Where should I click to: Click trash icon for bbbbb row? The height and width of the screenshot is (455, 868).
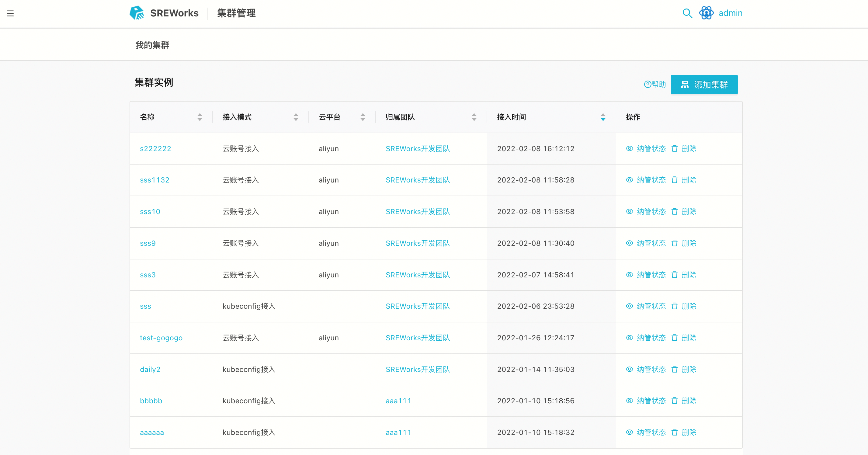pos(674,401)
